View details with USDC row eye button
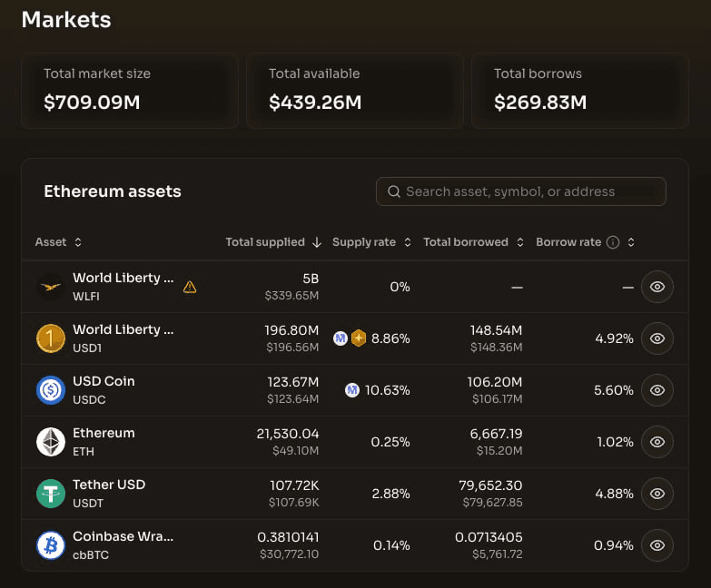This screenshot has height=588, width=711. 657,390
